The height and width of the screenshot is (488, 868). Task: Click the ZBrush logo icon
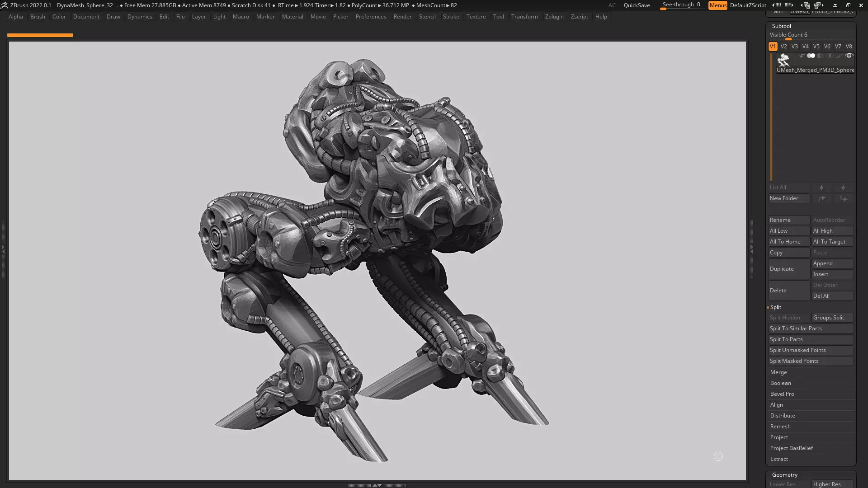point(5,5)
